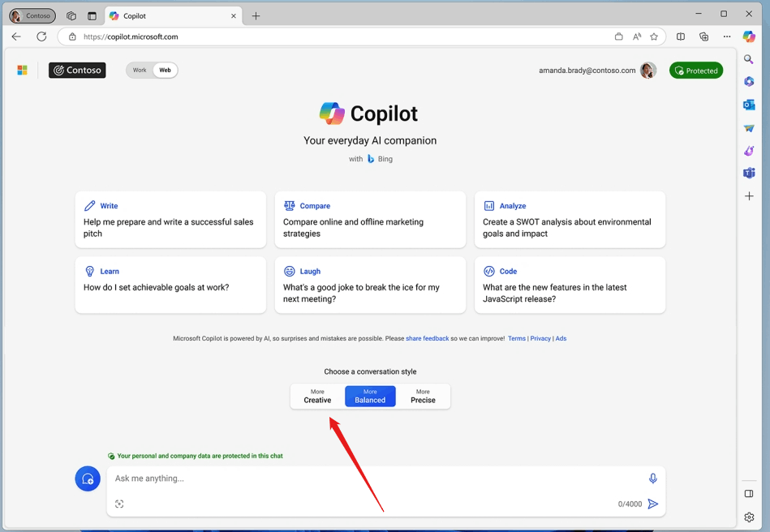Click the microphone icon in chat box
770x532 pixels.
pos(652,478)
